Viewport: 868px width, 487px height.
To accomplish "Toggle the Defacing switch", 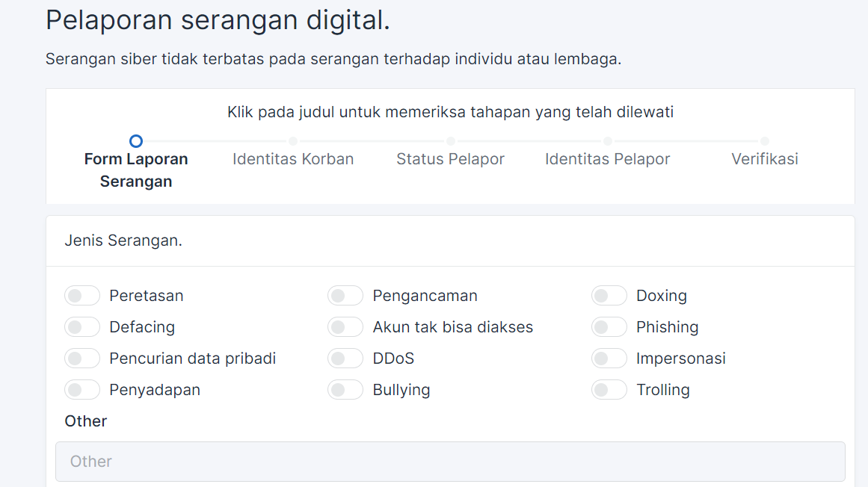I will [82, 327].
